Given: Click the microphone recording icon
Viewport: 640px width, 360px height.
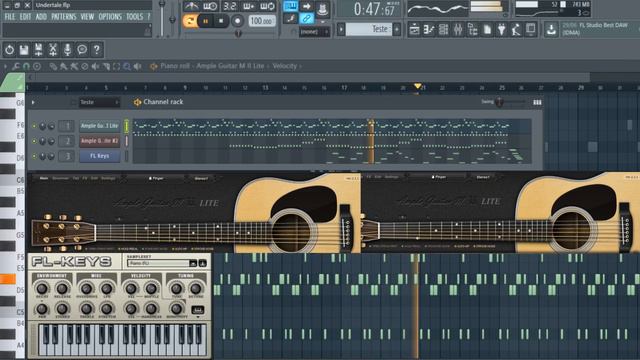Looking at the screenshot, I should pyautogui.click(x=67, y=50).
